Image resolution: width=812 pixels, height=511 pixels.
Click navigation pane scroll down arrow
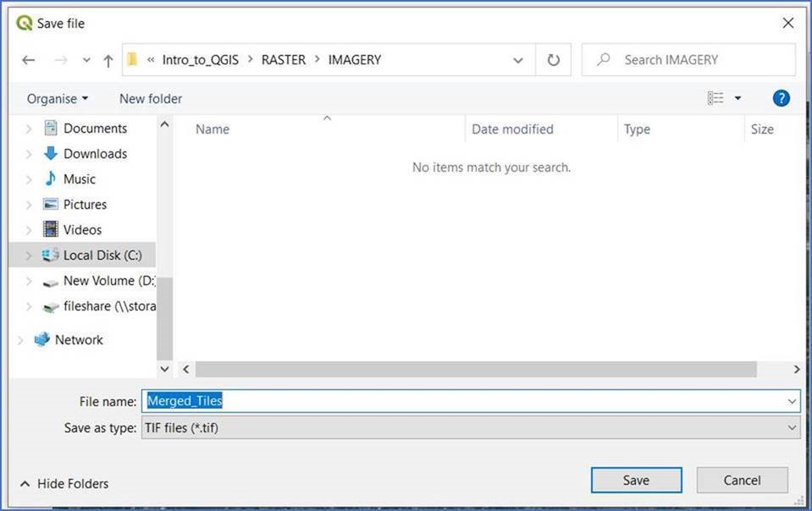pos(164,369)
